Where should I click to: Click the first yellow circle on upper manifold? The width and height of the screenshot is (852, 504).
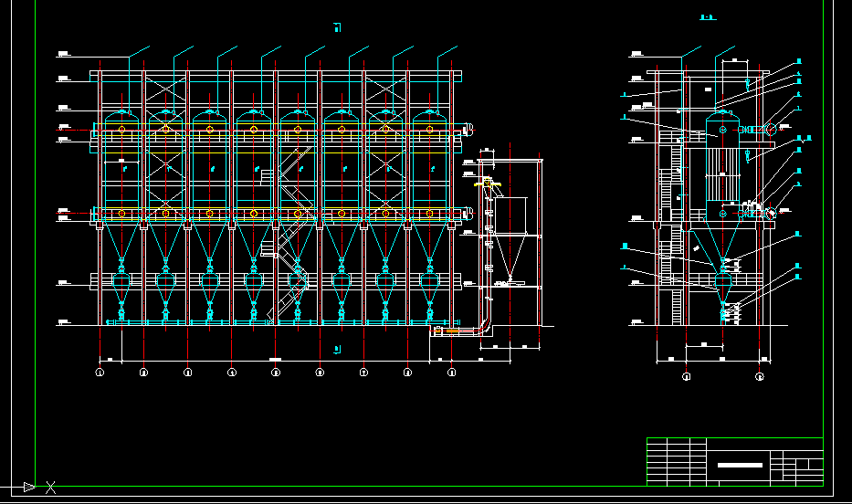(122, 130)
